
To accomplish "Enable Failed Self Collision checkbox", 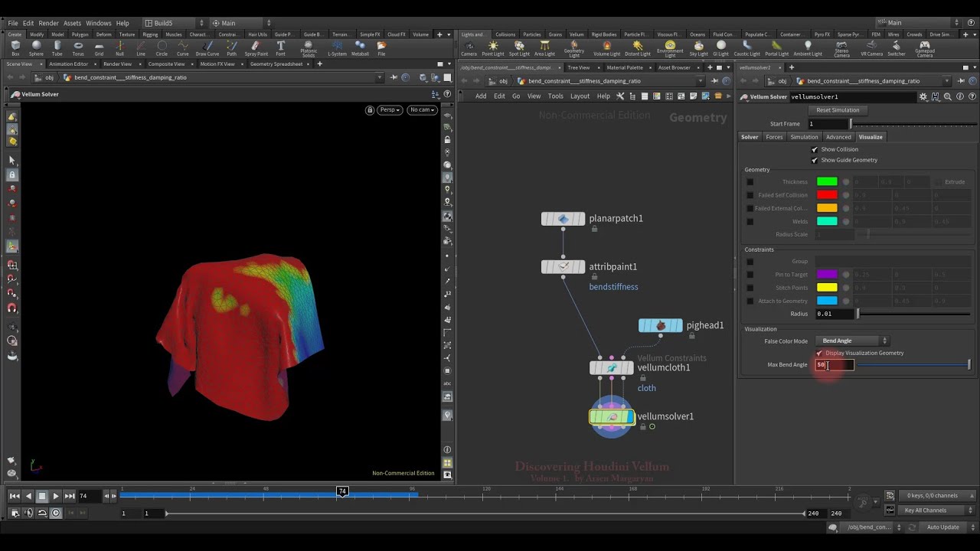I will pos(750,195).
